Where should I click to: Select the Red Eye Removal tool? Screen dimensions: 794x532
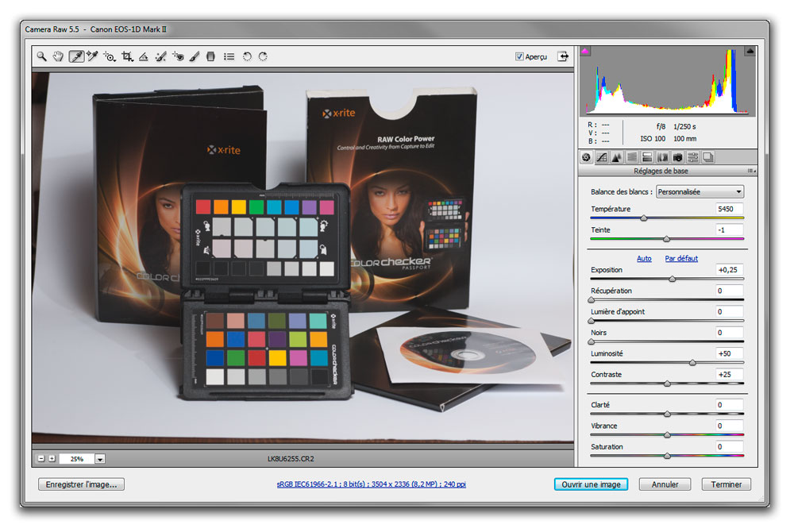[178, 56]
